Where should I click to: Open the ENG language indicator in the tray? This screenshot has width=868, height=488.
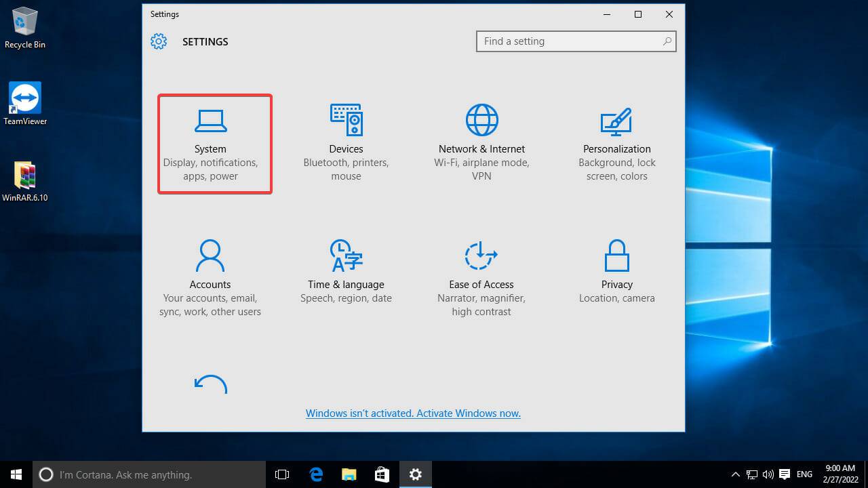coord(804,474)
